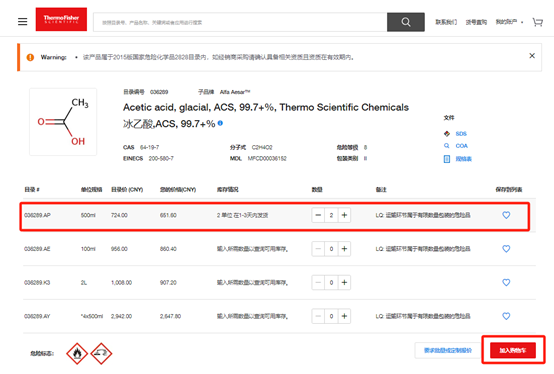Click the COA magnifier icon
The image size is (554, 374).
pos(447,146)
